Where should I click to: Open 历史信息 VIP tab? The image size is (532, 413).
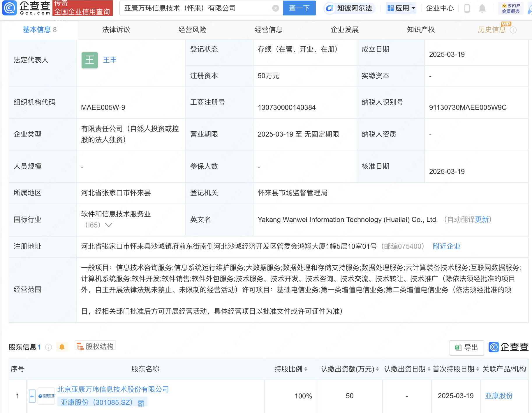492,30
